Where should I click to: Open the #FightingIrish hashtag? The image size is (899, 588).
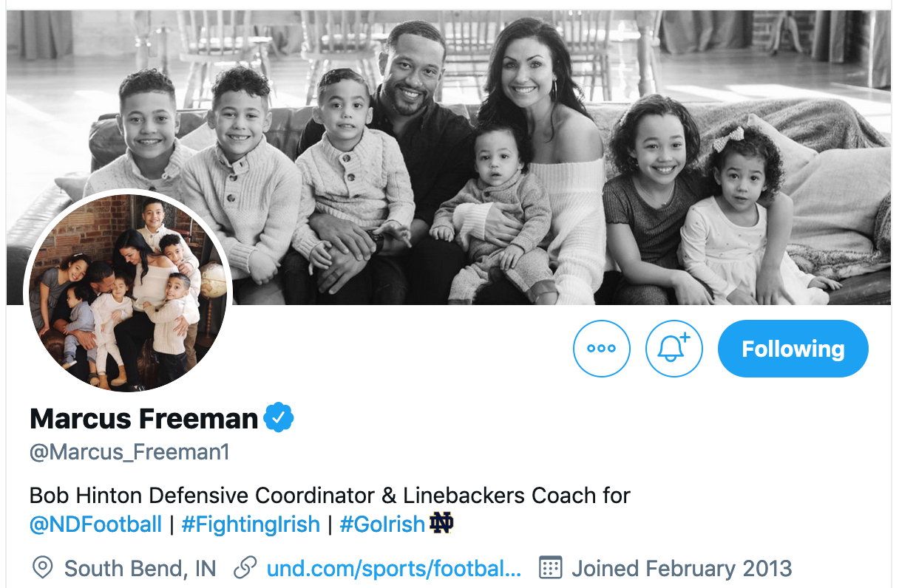point(251,524)
